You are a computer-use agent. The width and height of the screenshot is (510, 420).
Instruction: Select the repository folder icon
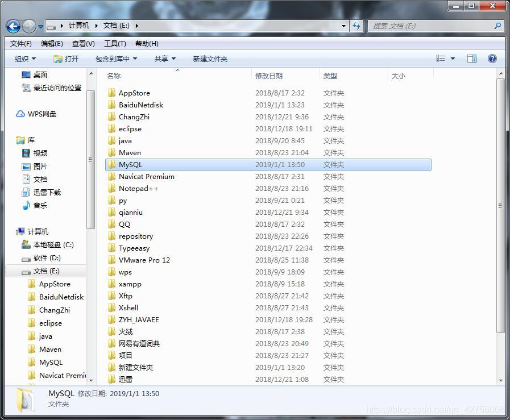click(x=111, y=236)
